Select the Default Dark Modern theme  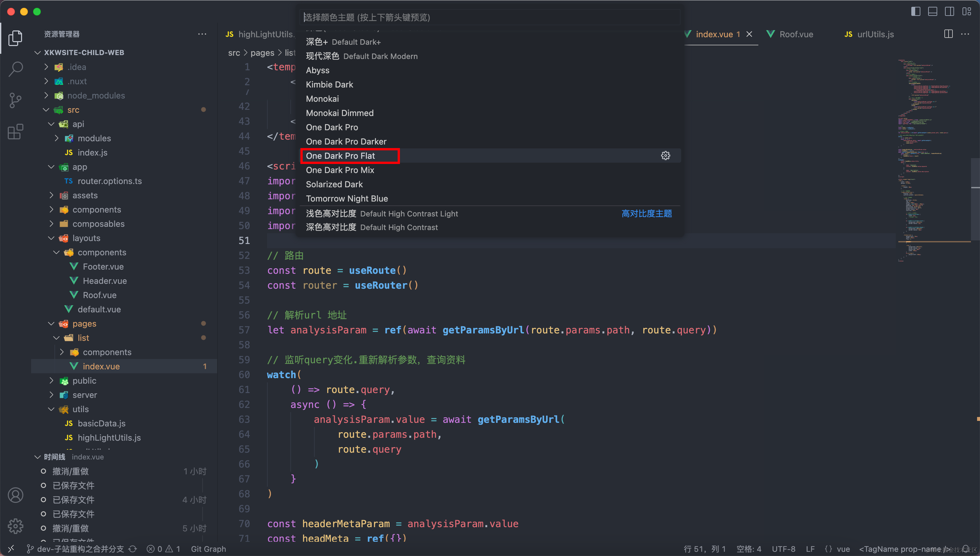[491, 56]
